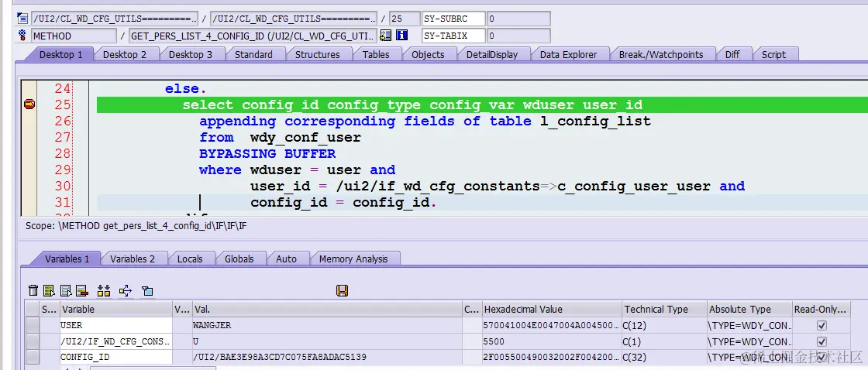Click the Val. column header

327,309
